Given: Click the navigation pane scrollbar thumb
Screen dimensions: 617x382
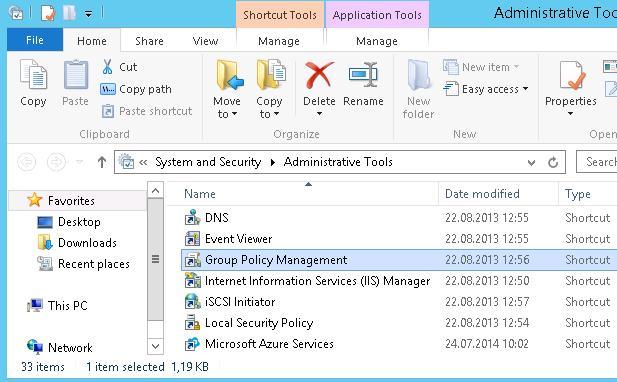Looking at the screenshot, I should pos(155,260).
